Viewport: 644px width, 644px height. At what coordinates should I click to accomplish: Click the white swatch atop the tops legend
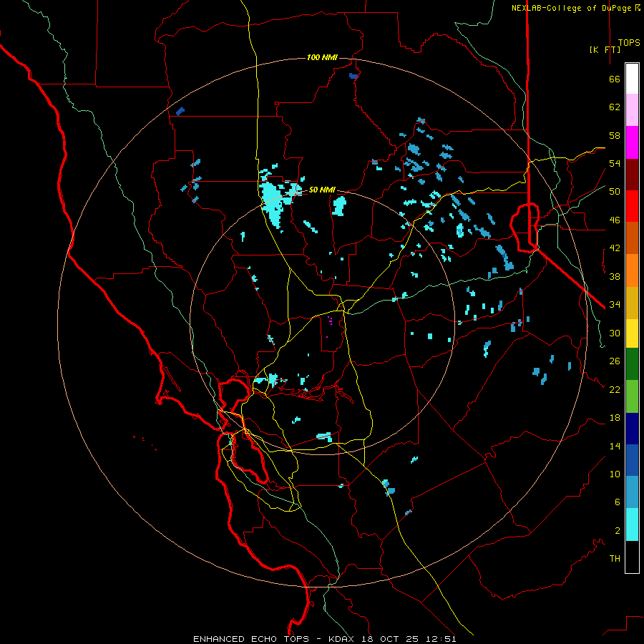click(x=632, y=79)
